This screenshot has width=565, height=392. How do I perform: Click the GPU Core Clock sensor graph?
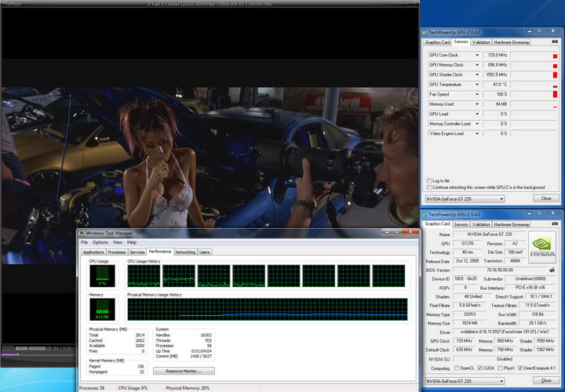point(535,56)
